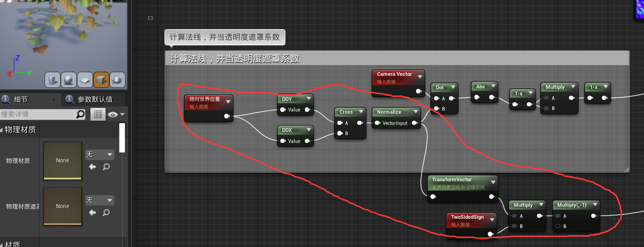Click the comment bubble above the comment box
Image resolution: width=644 pixels, height=247 pixels.
pyautogui.click(x=225, y=37)
